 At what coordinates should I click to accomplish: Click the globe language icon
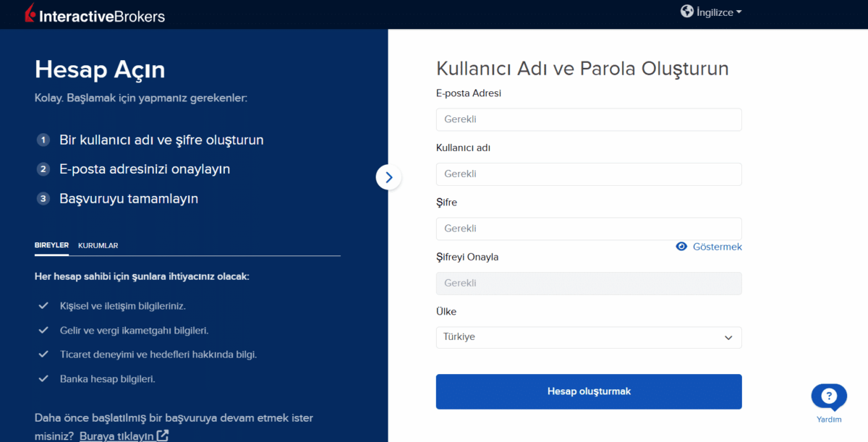(x=687, y=12)
